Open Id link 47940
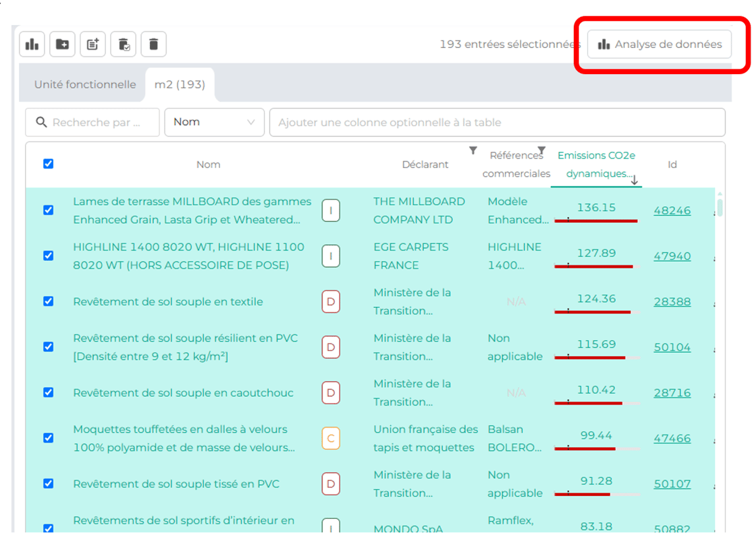The height and width of the screenshot is (533, 756). [672, 256]
